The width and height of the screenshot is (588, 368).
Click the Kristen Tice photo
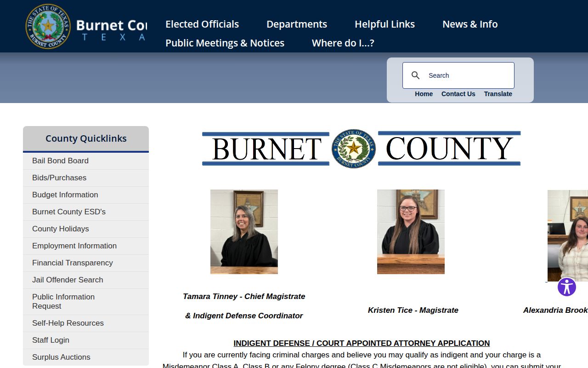(x=411, y=232)
